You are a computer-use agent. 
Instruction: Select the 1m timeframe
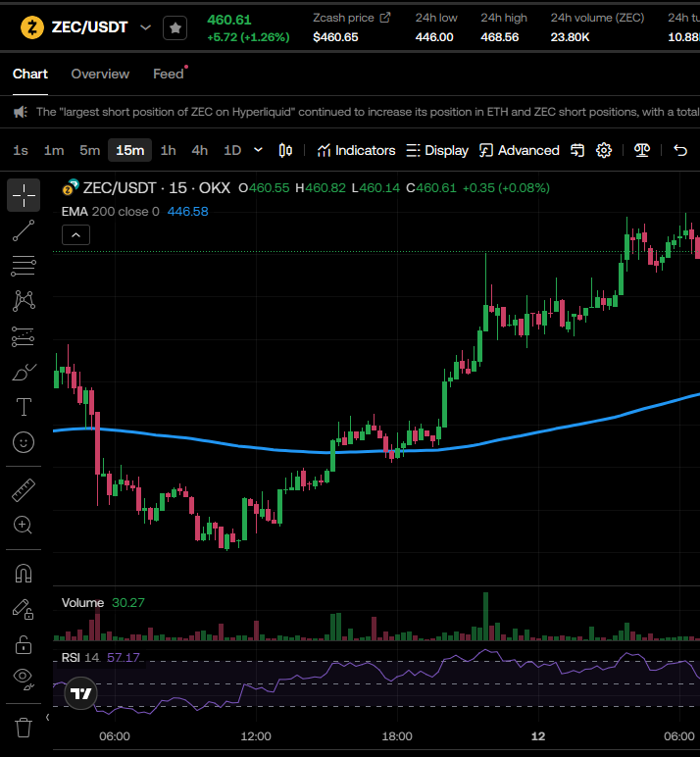pyautogui.click(x=54, y=150)
